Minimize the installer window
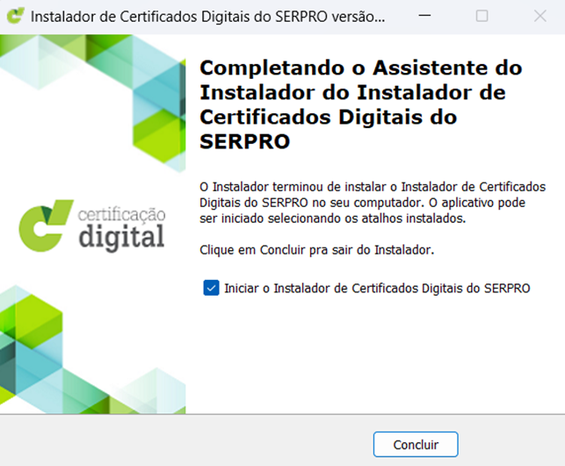This screenshot has height=466, width=565. [425, 16]
